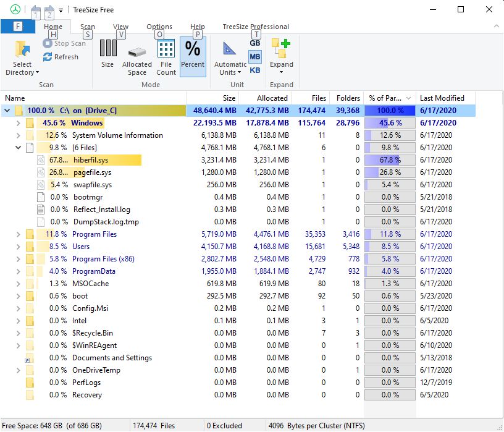Sort by Last Modified column header
The width and height of the screenshot is (504, 432).
pos(442,98)
